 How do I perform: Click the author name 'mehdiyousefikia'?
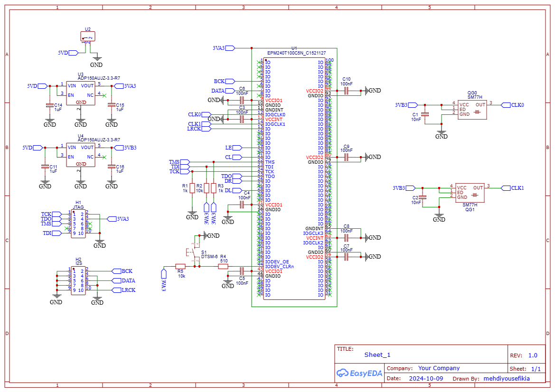[x=507, y=378]
